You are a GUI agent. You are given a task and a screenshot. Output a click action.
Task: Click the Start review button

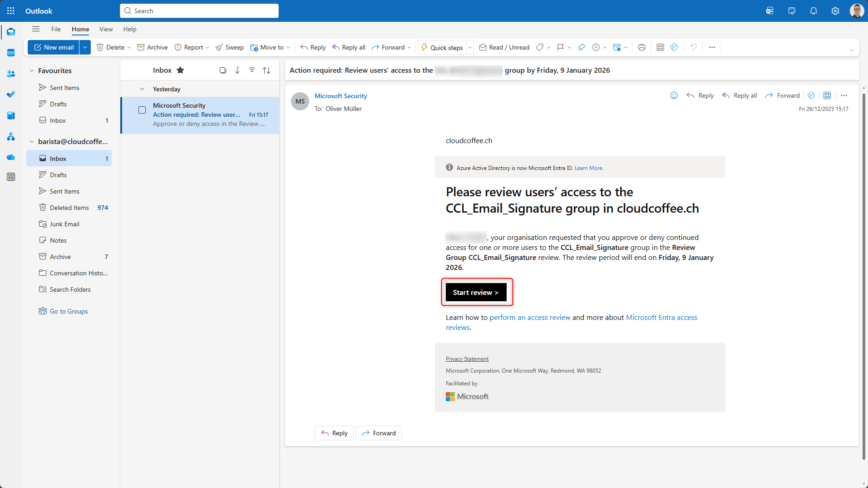476,292
